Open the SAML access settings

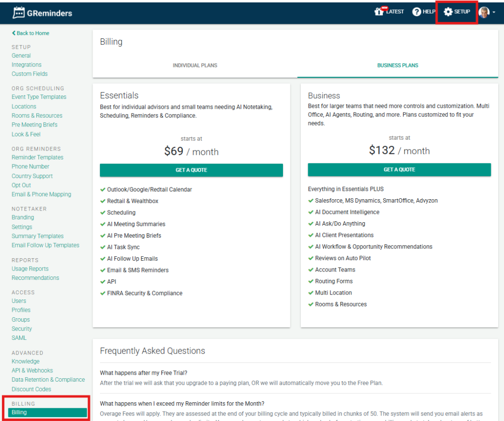(x=19, y=338)
